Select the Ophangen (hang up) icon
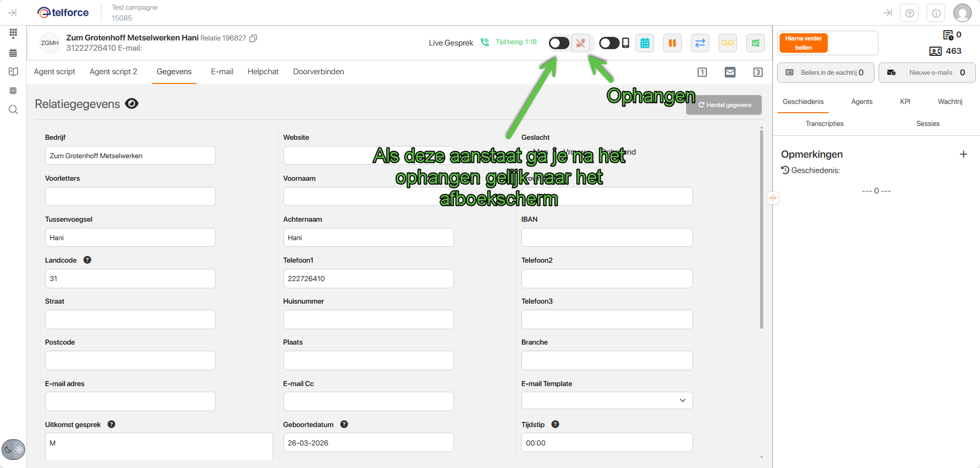The width and height of the screenshot is (980, 468). [x=581, y=43]
